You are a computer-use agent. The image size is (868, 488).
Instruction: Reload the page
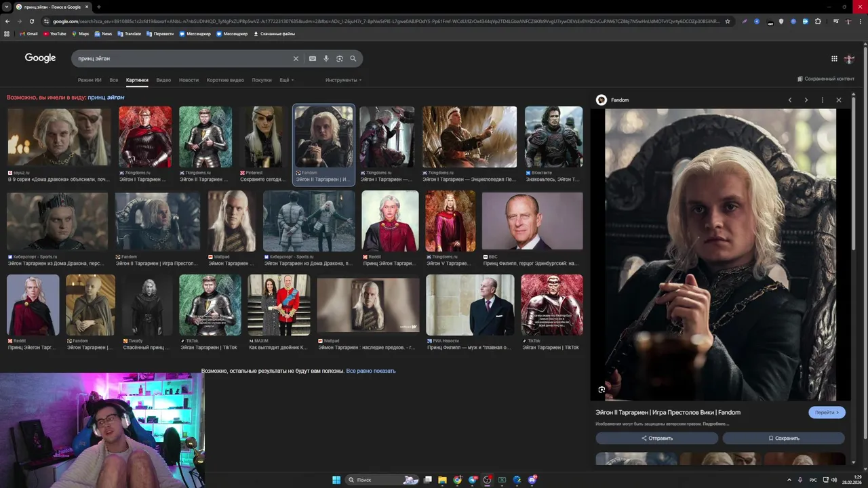[x=31, y=21]
